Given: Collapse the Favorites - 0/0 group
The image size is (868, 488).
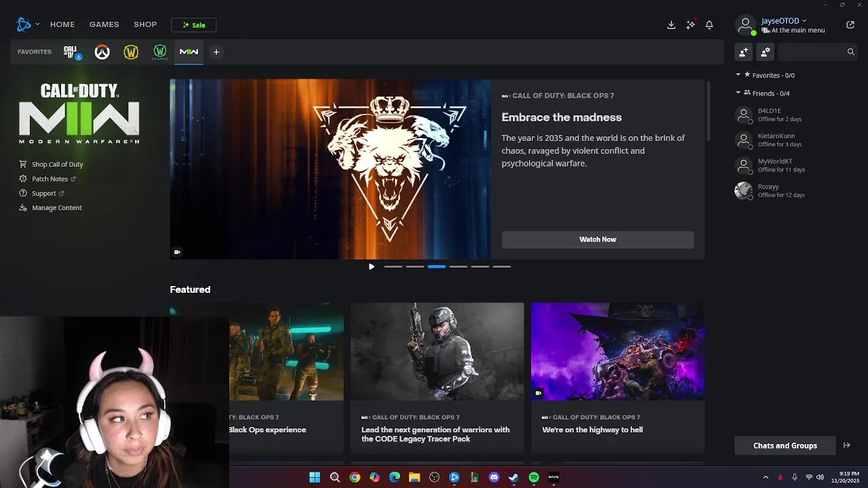Looking at the screenshot, I should pyautogui.click(x=738, y=75).
